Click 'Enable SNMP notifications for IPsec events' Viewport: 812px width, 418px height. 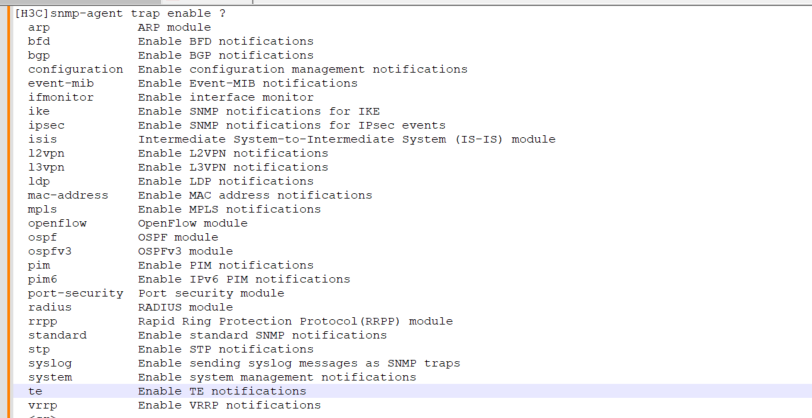click(x=292, y=125)
